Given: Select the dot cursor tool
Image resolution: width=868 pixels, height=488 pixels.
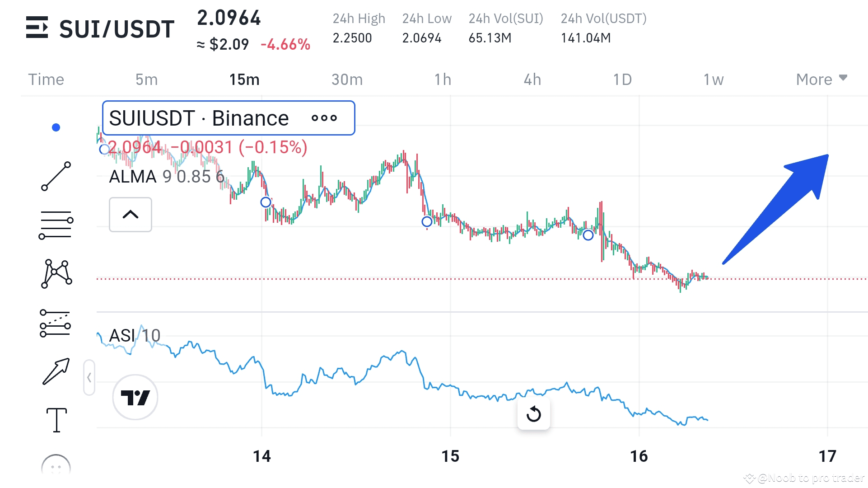Looking at the screenshot, I should (56, 127).
